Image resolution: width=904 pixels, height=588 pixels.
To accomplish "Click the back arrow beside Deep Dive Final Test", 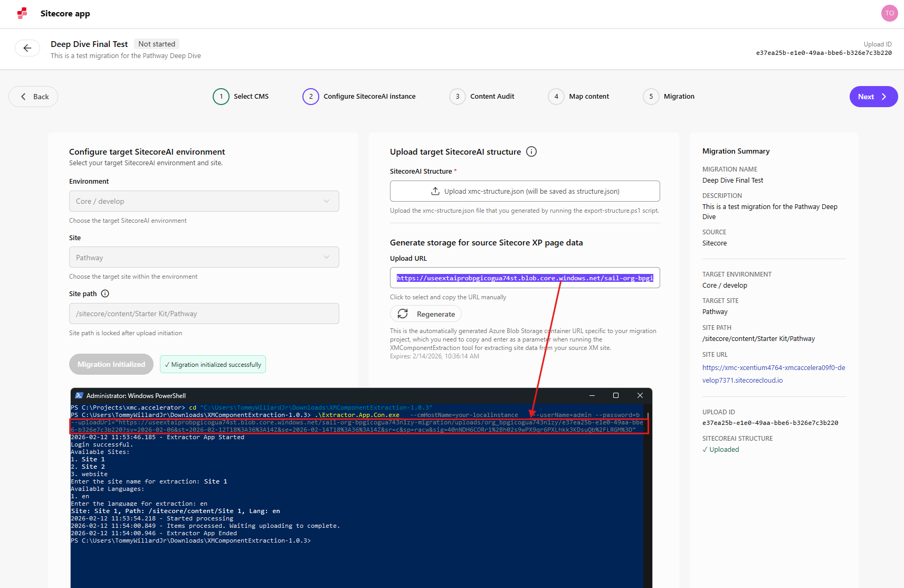I will tap(27, 48).
